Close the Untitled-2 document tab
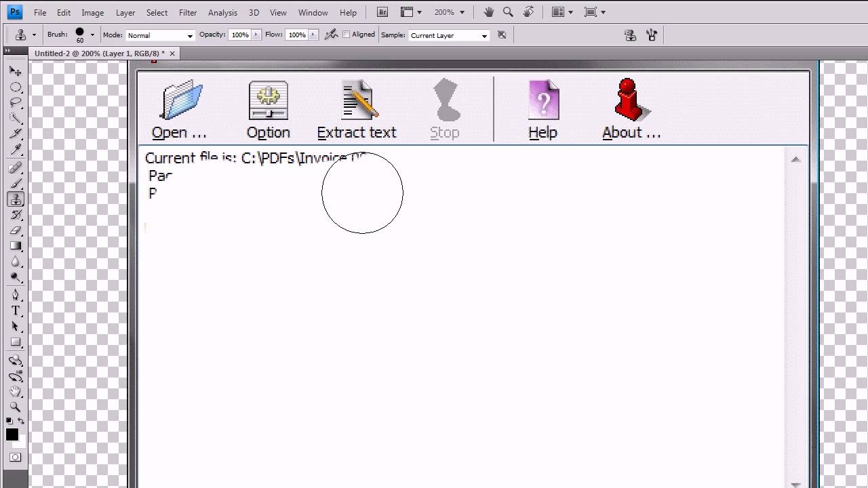This screenshot has width=868, height=488. [172, 53]
